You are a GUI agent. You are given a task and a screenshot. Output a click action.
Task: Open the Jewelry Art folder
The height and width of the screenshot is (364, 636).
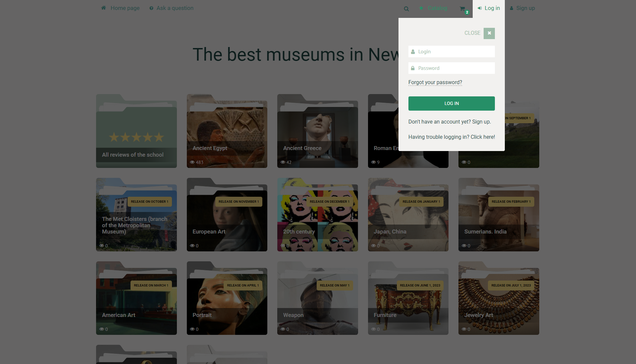(x=499, y=298)
